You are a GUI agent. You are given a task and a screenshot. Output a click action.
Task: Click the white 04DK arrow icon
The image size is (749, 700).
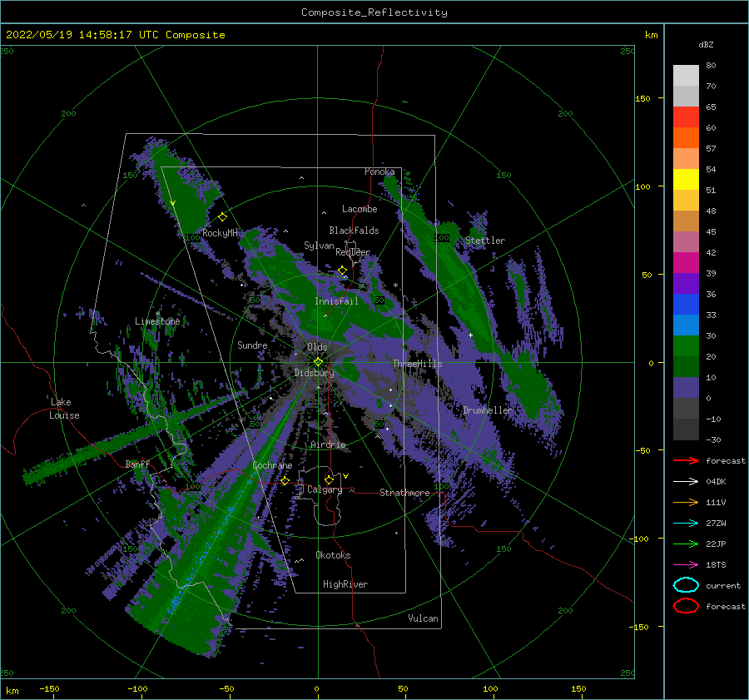coord(686,482)
